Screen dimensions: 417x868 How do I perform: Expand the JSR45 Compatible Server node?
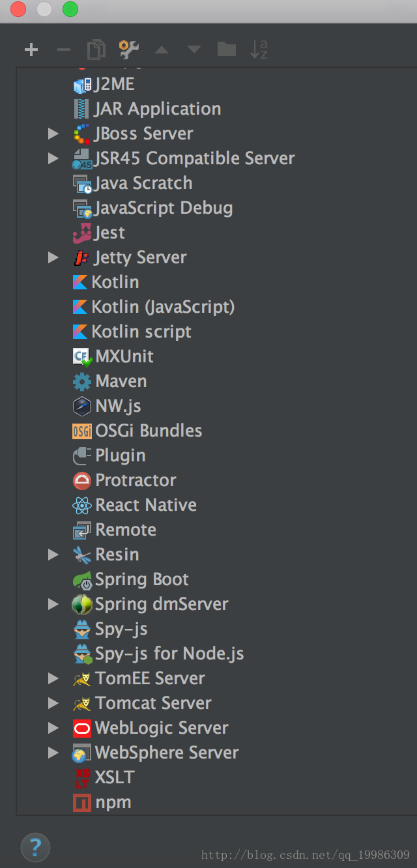(x=53, y=158)
